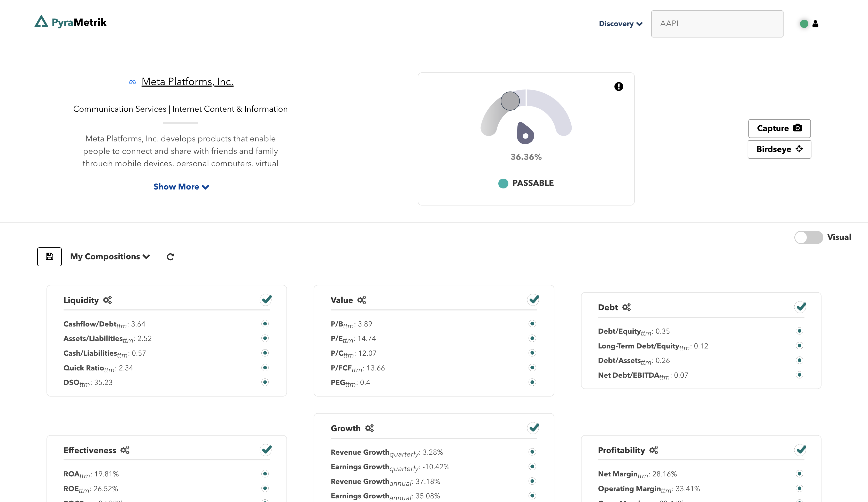The image size is (868, 502).
Task: Click the Profitability card heading
Action: (621, 450)
